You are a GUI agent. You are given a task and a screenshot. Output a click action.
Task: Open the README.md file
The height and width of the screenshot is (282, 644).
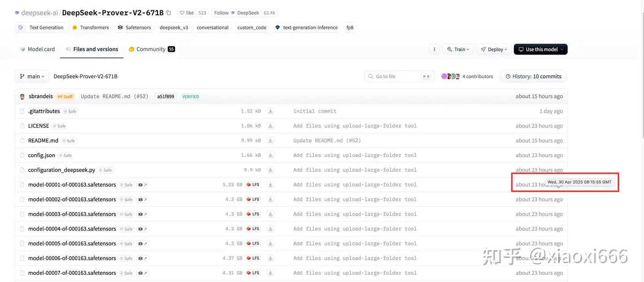coord(43,141)
